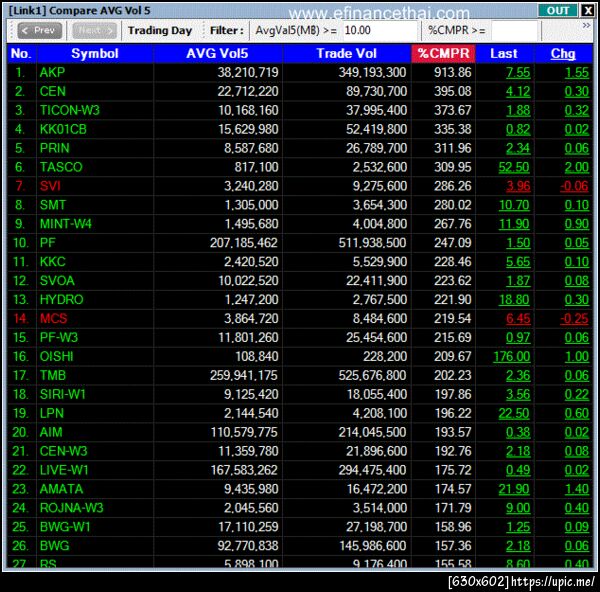This screenshot has width=600, height=592.
Task: Click the window title Compare AVG Vol 5
Action: pyautogui.click(x=99, y=10)
